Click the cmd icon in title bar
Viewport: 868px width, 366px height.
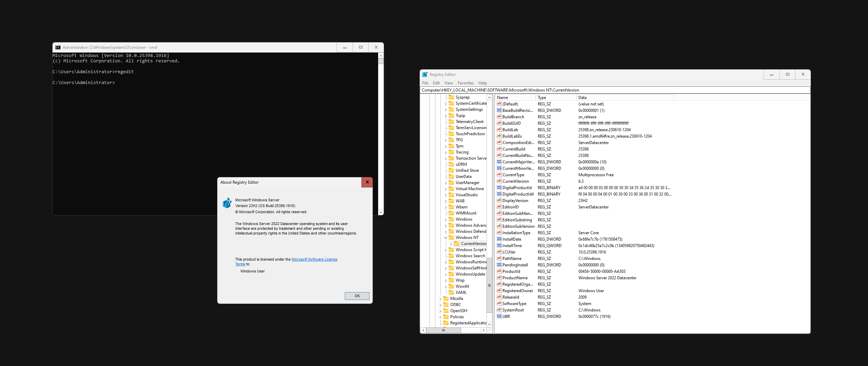click(58, 47)
